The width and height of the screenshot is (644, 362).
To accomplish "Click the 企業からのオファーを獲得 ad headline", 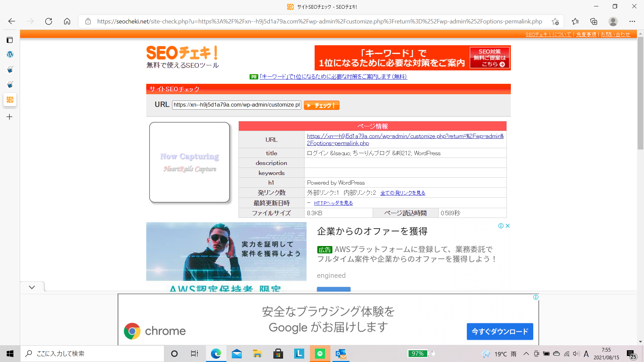I will 372,231.
